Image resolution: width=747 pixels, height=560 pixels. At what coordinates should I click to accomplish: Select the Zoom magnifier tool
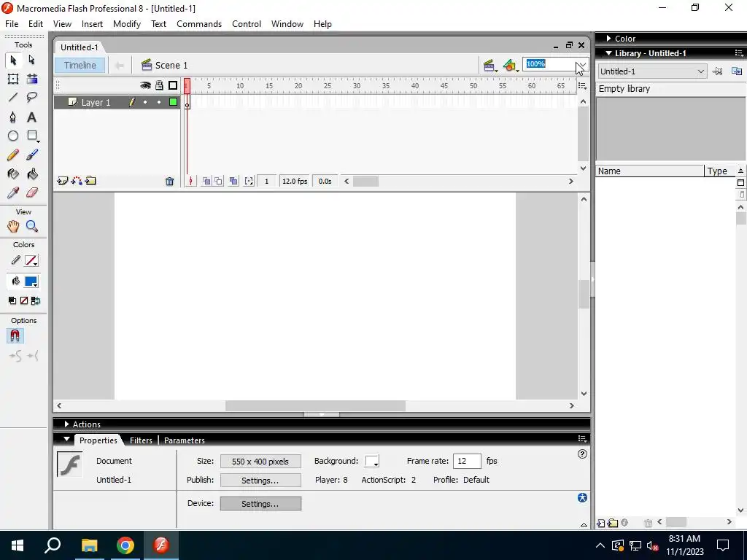(32, 227)
